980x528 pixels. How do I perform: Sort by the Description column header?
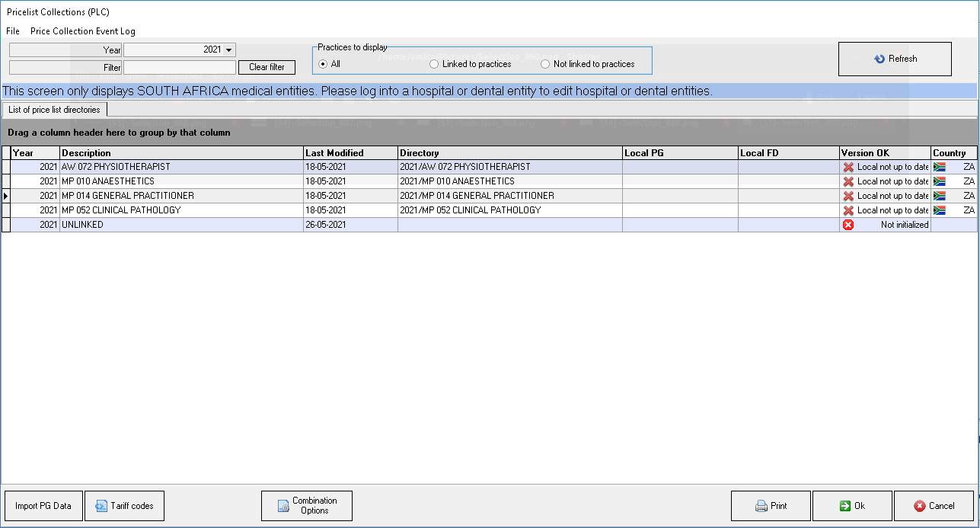click(181, 153)
